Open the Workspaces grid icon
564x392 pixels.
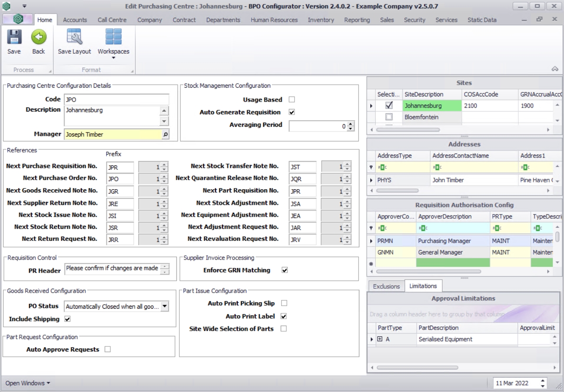pyautogui.click(x=113, y=37)
